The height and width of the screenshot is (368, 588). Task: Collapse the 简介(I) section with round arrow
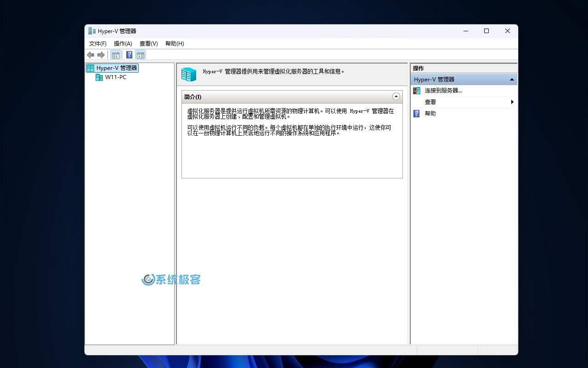click(396, 97)
